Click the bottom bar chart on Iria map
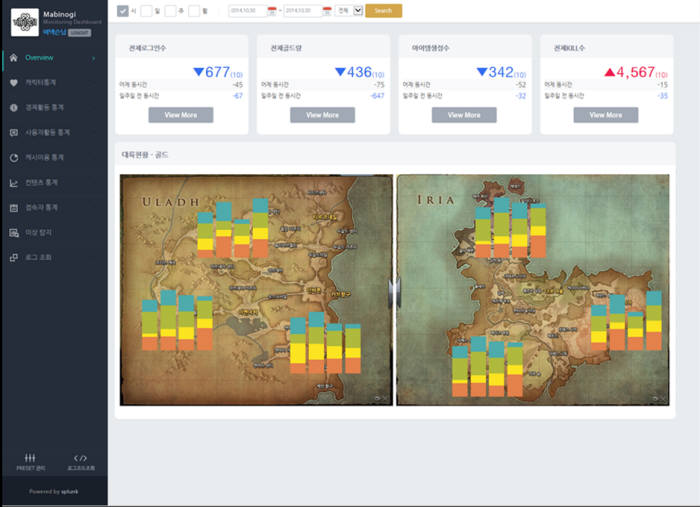This screenshot has width=700, height=507. point(487,366)
